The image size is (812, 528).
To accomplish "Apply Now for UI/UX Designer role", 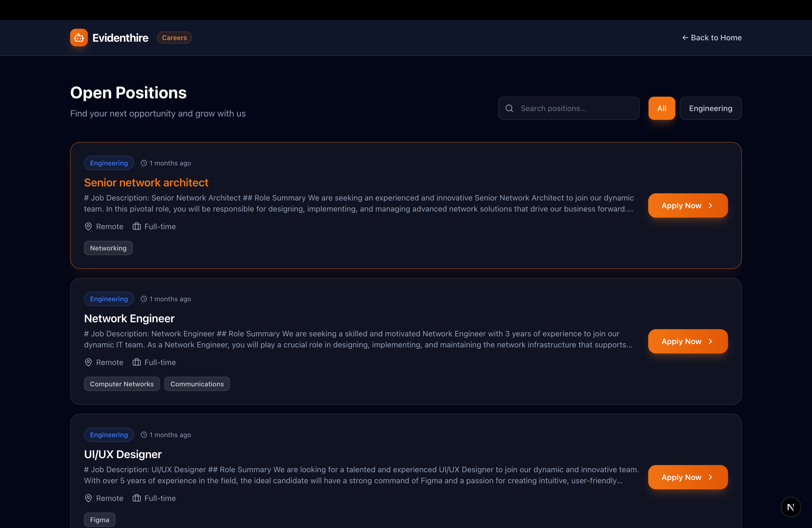I will click(x=687, y=477).
